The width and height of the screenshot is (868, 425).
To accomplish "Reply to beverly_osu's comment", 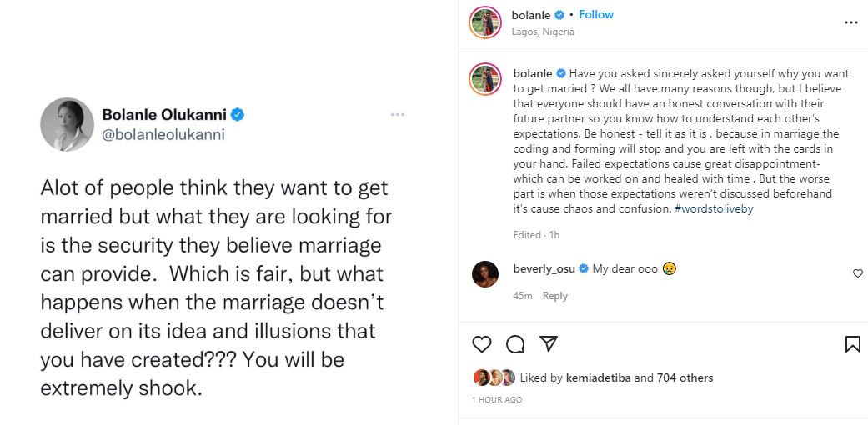I will [555, 296].
